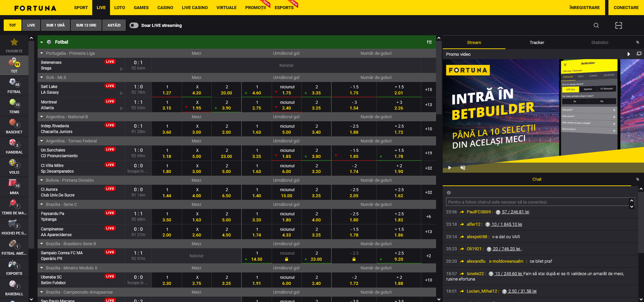Image resolution: width=644 pixels, height=302 pixels.
Task: Select Tenis de masă in sidebar
Action: 14,207
